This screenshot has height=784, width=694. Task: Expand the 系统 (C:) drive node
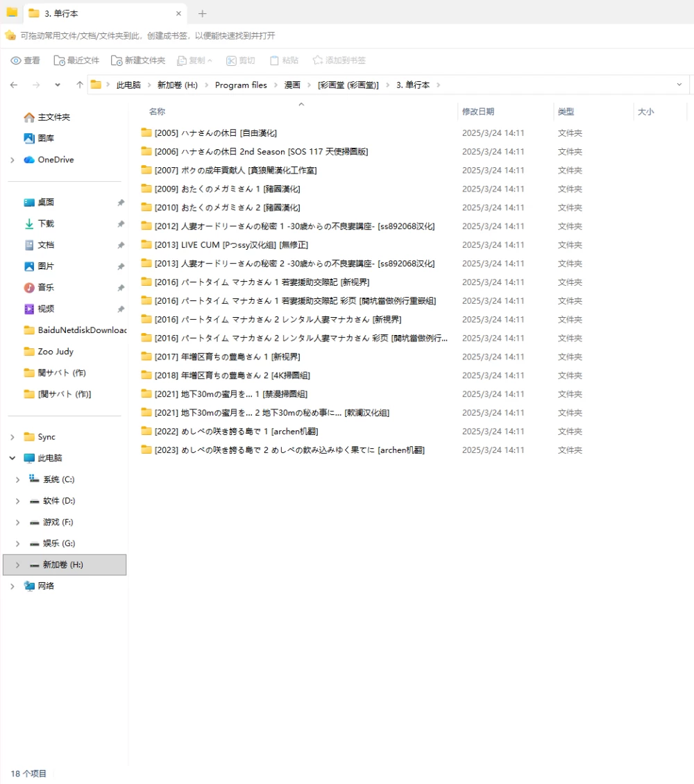pyautogui.click(x=17, y=479)
